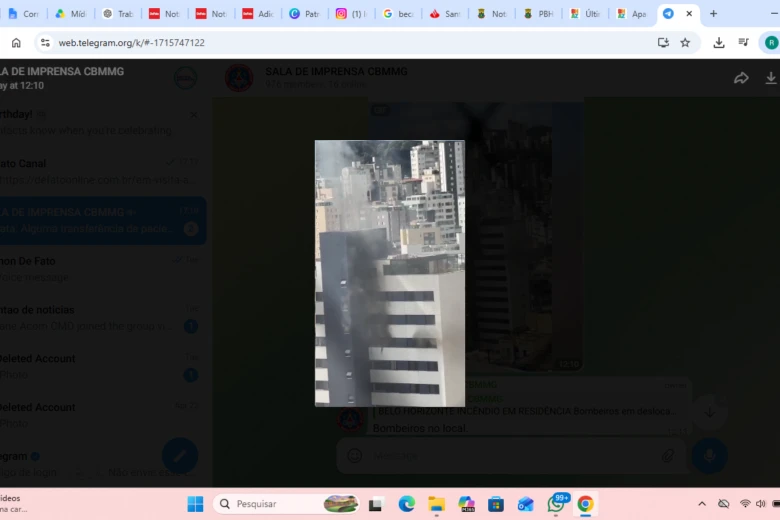Open Outlook from the taskbar
This screenshot has width=780, height=520.
click(x=526, y=504)
